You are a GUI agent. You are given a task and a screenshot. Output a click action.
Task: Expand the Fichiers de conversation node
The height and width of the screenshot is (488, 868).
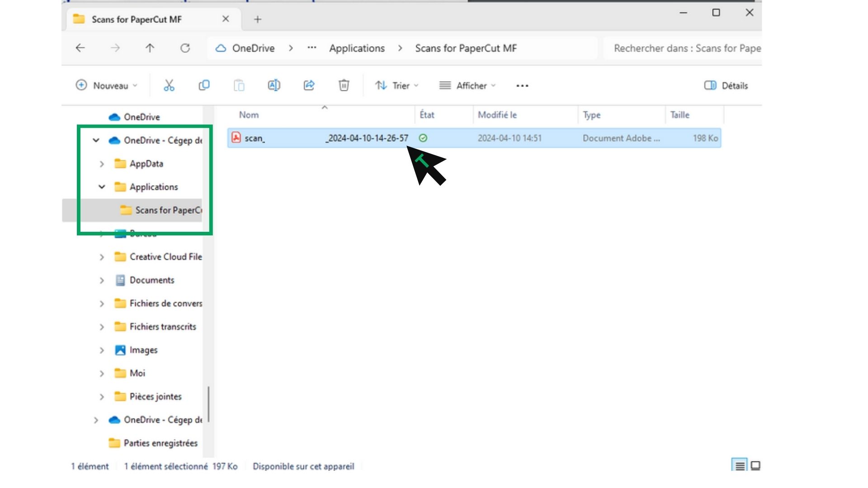pyautogui.click(x=102, y=304)
